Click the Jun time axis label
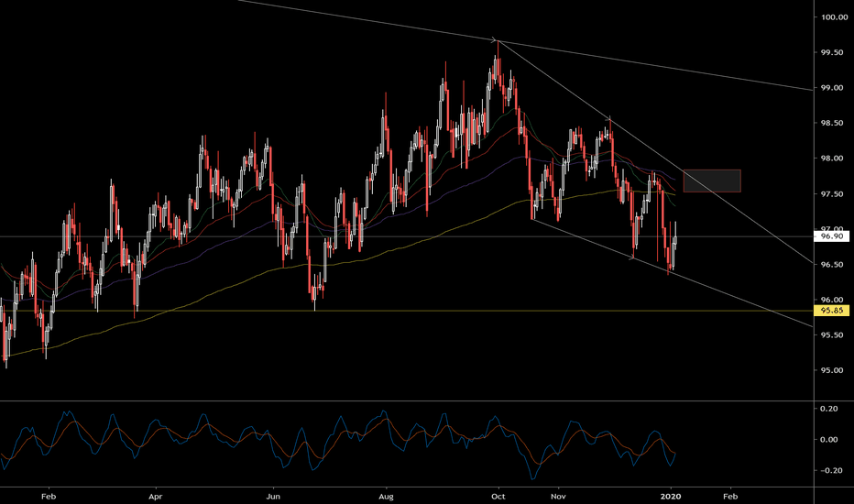 pos(273,497)
